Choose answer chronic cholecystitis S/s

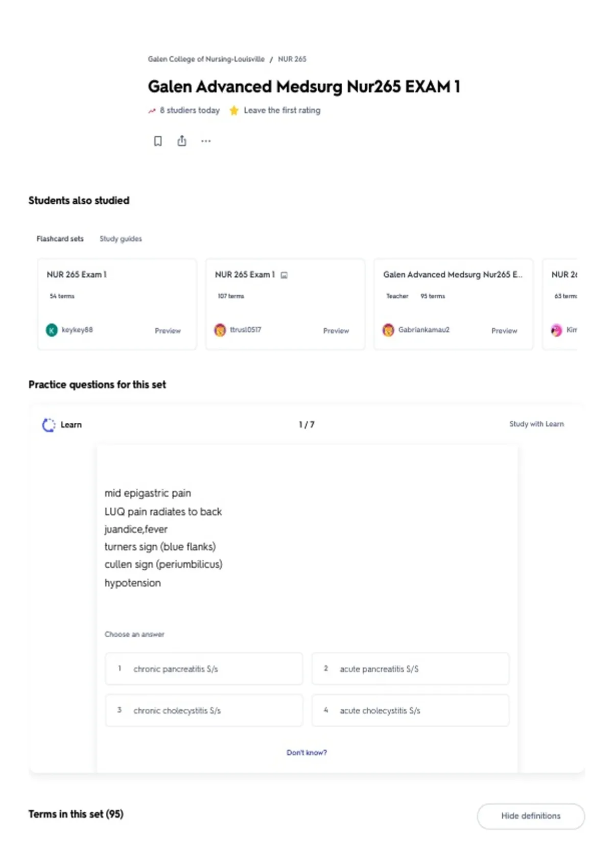tap(204, 710)
